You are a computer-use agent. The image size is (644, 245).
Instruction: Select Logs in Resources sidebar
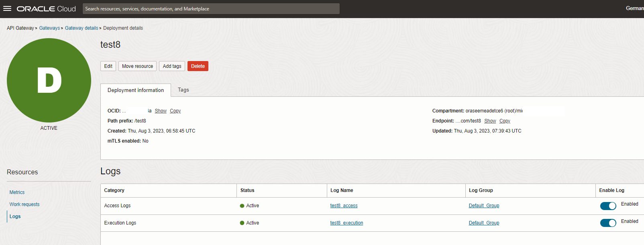click(15, 216)
